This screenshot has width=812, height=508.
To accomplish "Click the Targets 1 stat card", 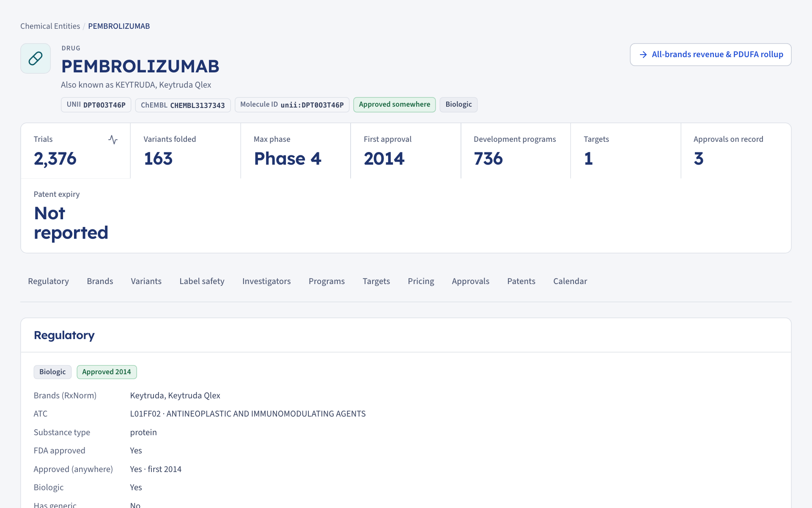I will pyautogui.click(x=625, y=151).
